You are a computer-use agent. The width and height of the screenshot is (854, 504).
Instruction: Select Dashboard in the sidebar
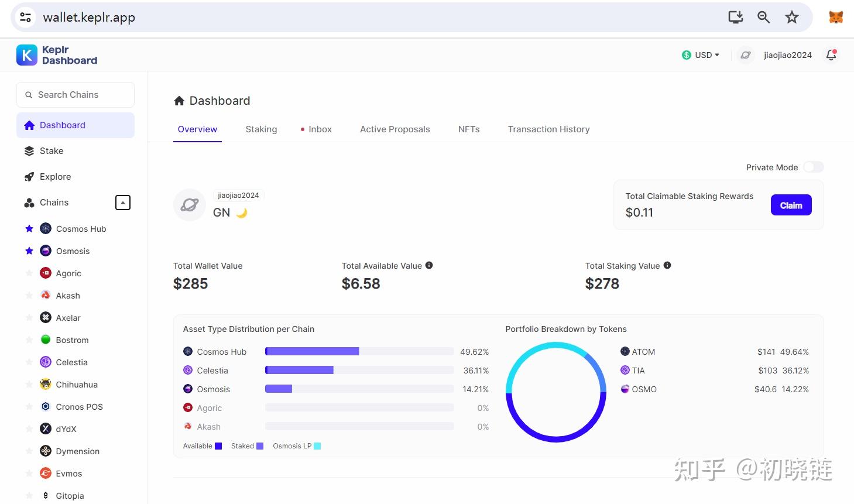(76, 125)
